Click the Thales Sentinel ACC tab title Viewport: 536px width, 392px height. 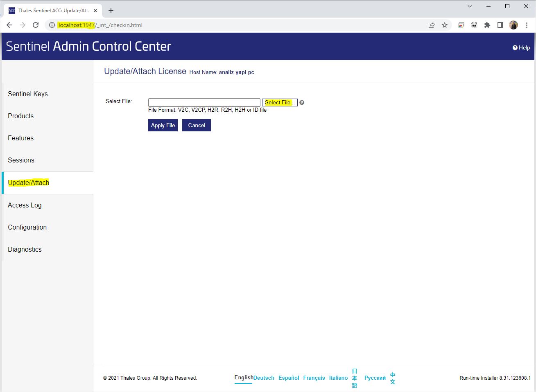(x=54, y=11)
